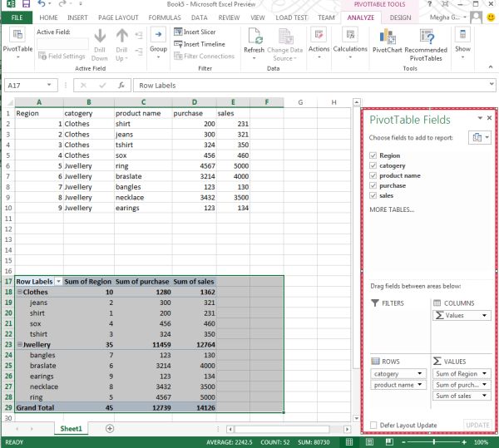The width and height of the screenshot is (499, 448).
Task: Click Insert Timeline
Action: [x=200, y=44]
